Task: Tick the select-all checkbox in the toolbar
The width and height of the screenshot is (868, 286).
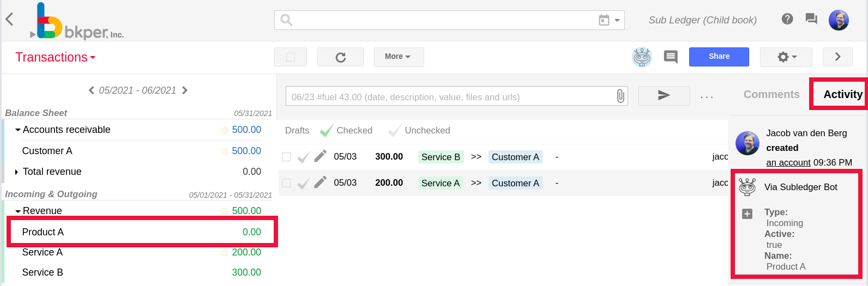Action: pos(291,57)
